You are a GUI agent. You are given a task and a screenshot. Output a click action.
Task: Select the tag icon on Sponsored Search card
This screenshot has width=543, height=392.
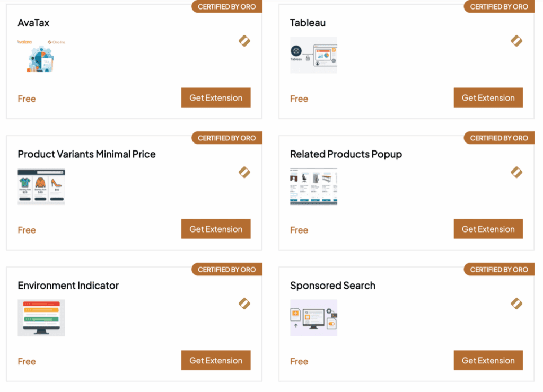[x=516, y=304]
